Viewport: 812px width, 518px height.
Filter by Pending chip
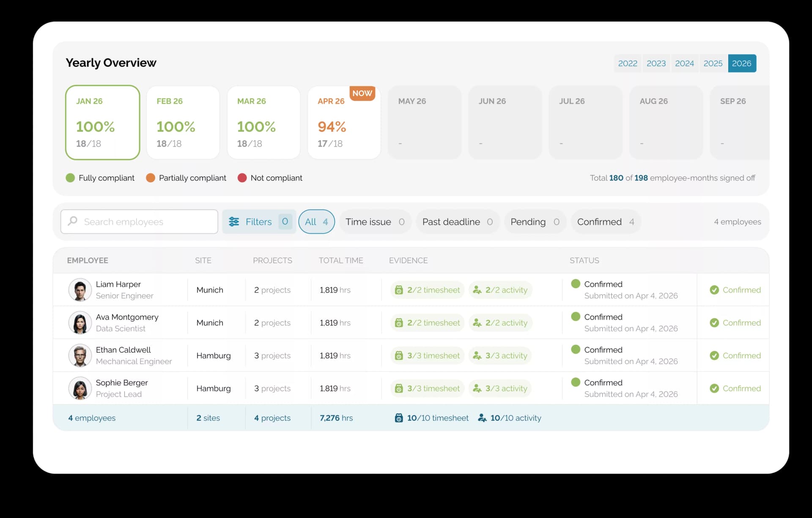[x=535, y=222]
